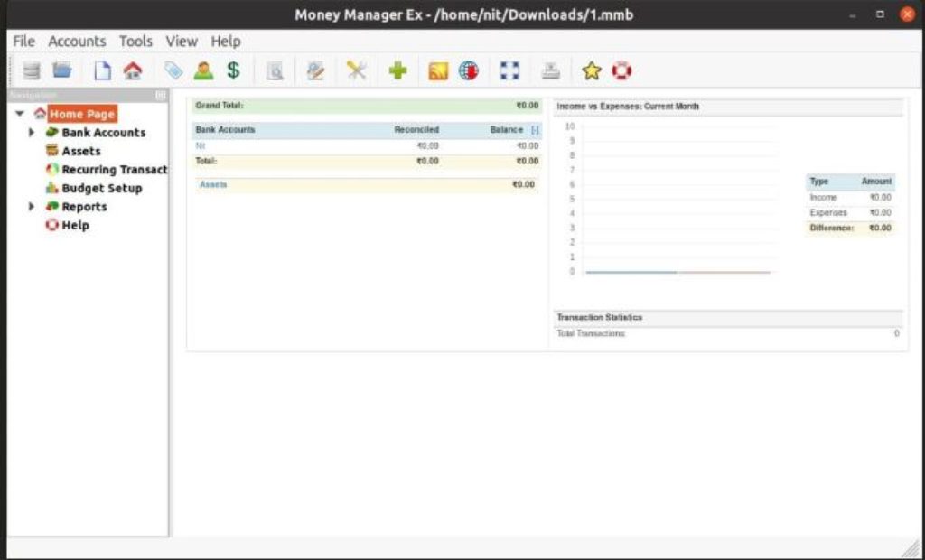
Task: Click the 'Difference:' row label
Action: tap(832, 228)
